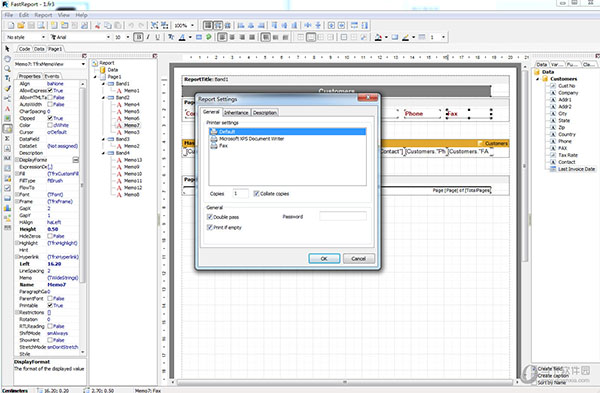Viewport: 600px width, 393px height.
Task: Toggle the Show grid toolbar icon
Action: click(208, 25)
